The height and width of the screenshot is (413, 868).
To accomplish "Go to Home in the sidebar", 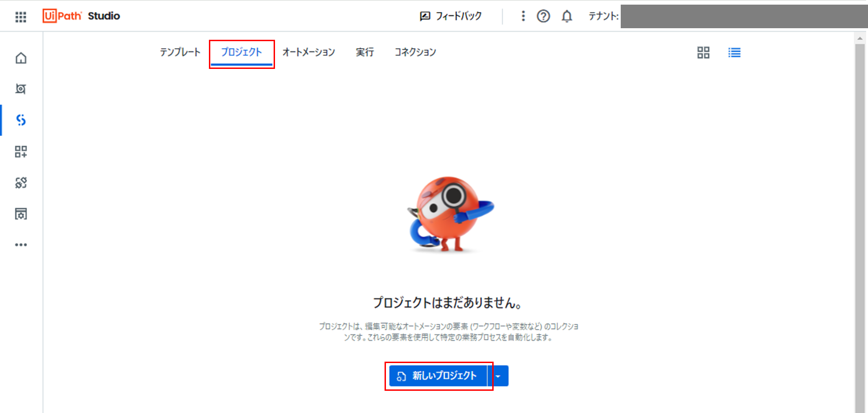I will (21, 58).
